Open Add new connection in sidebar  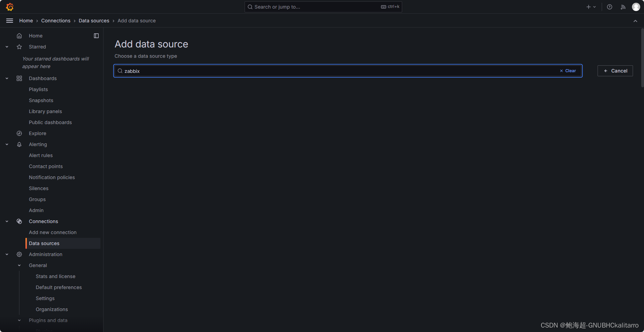[53, 232]
